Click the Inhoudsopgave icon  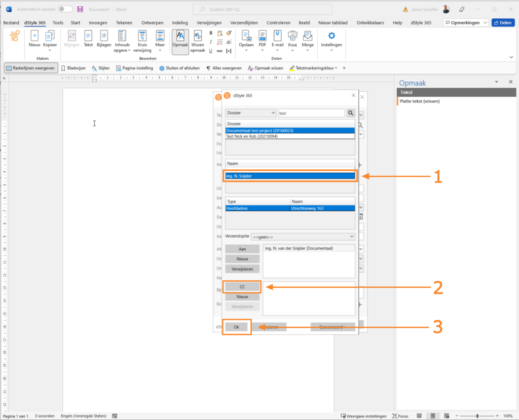(122, 41)
